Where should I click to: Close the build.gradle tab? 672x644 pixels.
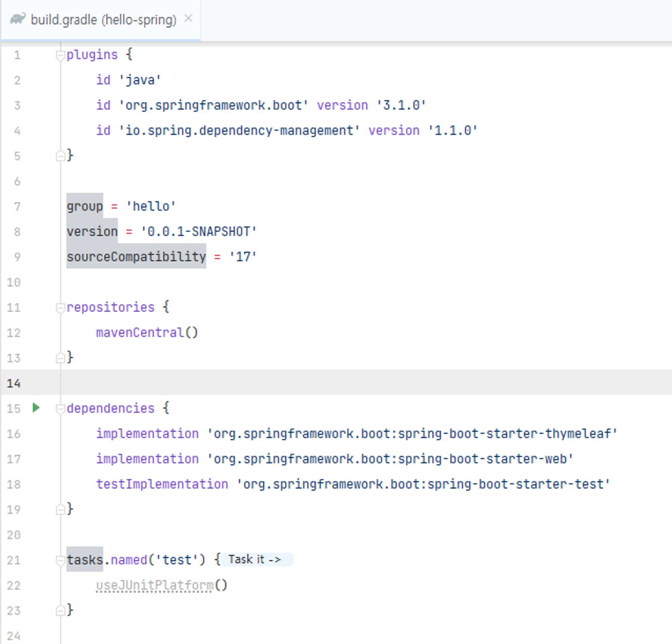coord(188,18)
